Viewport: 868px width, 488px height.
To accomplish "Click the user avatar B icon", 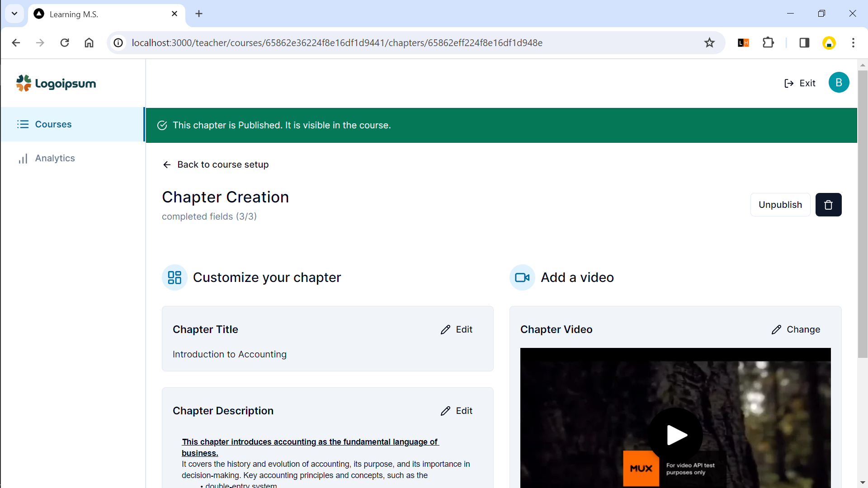I will pyautogui.click(x=839, y=83).
